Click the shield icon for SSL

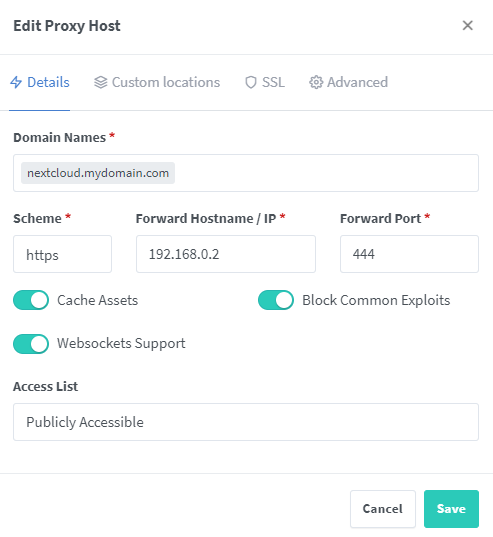pyautogui.click(x=251, y=82)
